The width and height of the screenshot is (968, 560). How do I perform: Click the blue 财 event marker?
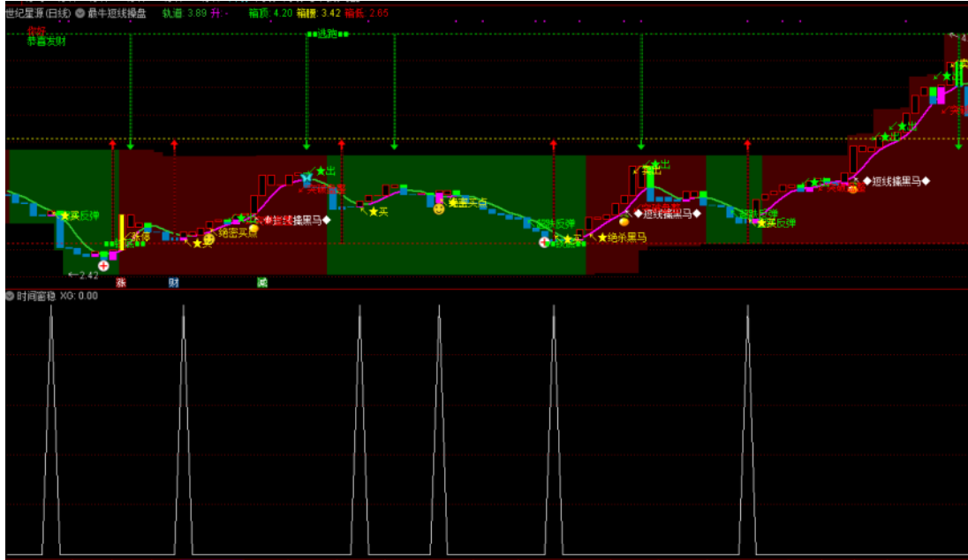coord(174,283)
